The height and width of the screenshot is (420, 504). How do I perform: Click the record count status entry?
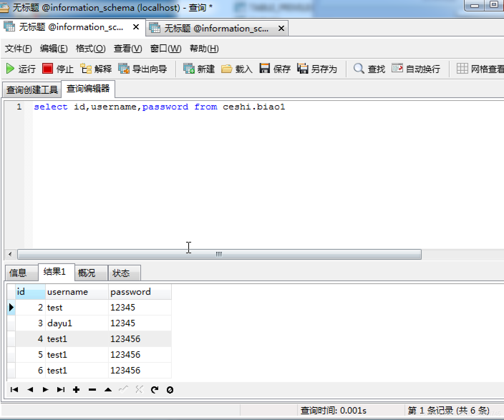coord(449,410)
